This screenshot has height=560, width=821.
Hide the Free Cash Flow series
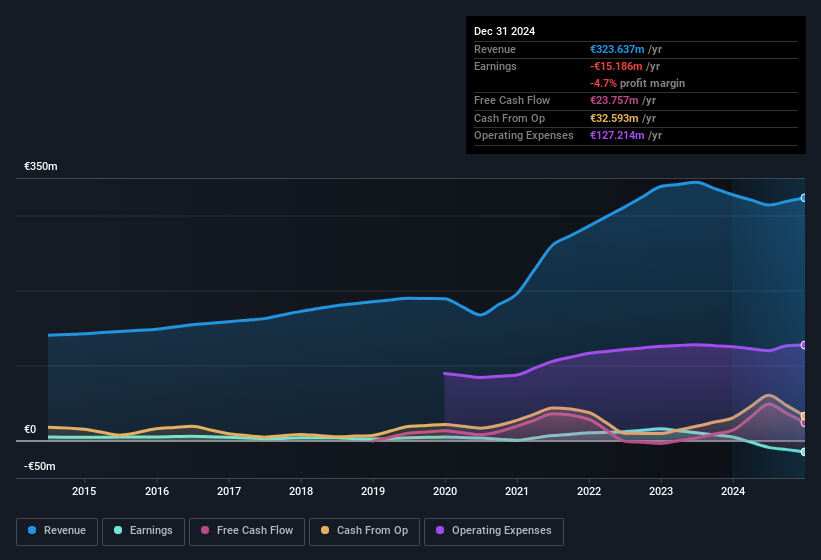(247, 531)
